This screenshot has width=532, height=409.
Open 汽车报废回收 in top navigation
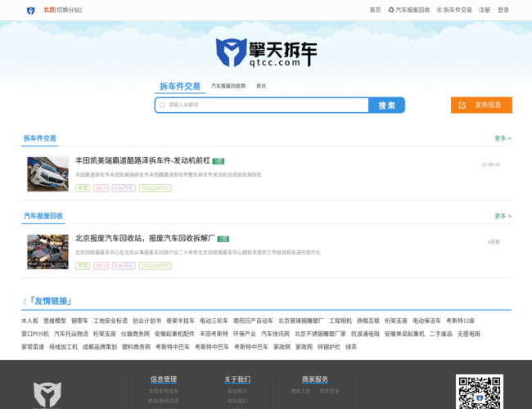[409, 10]
